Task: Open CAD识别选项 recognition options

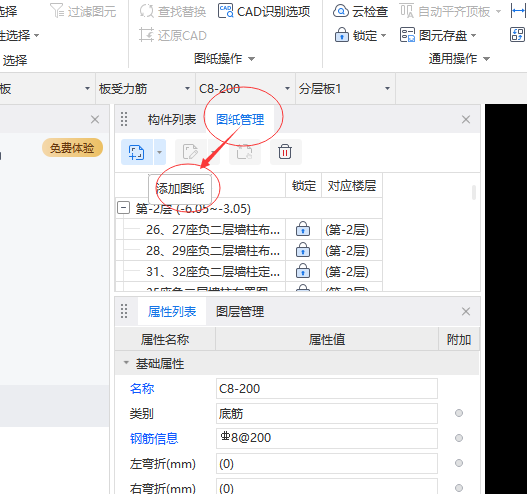Action: pos(264,12)
